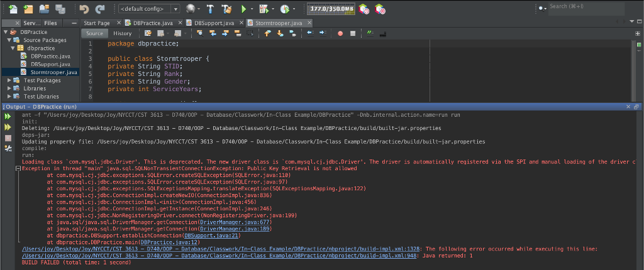644x270 pixels.
Task: Toggle Bookmark icon in editor toolbar
Action: pos(293,33)
